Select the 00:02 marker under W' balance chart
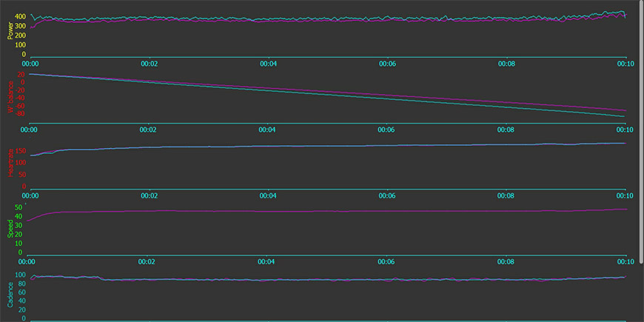 point(147,130)
